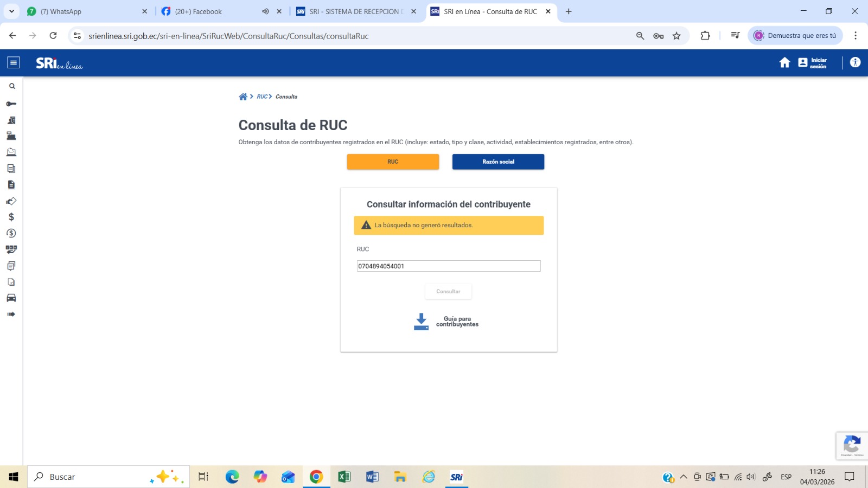Open the tab search dropdown arrow
868x488 pixels.
click(11, 11)
